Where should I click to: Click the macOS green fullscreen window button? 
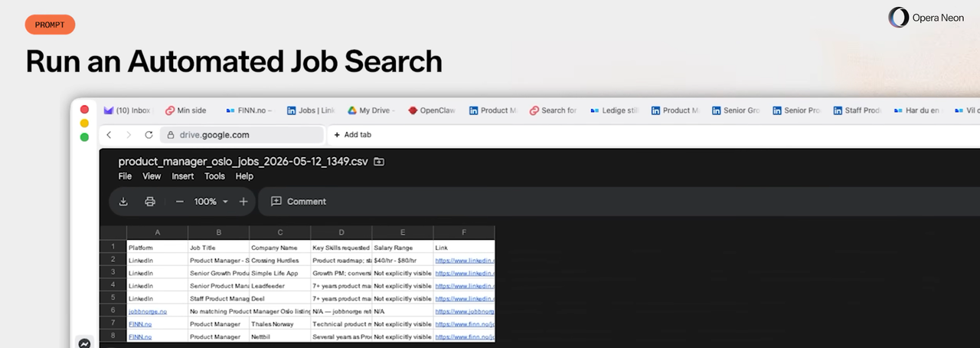click(84, 137)
